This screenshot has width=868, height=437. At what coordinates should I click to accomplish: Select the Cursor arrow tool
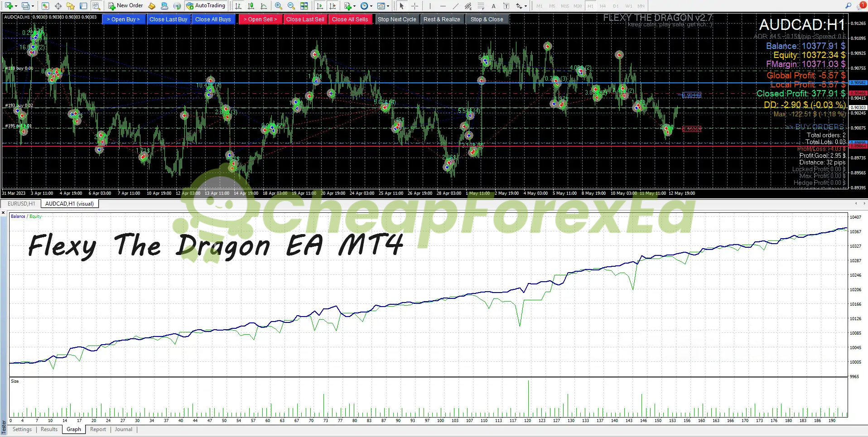[x=401, y=6]
